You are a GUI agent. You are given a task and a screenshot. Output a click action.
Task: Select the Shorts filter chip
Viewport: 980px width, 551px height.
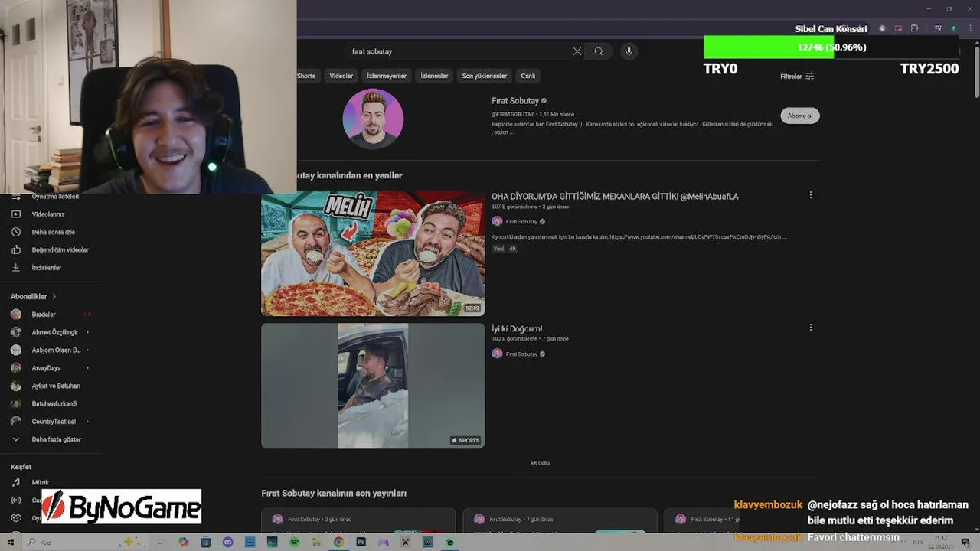click(x=306, y=76)
